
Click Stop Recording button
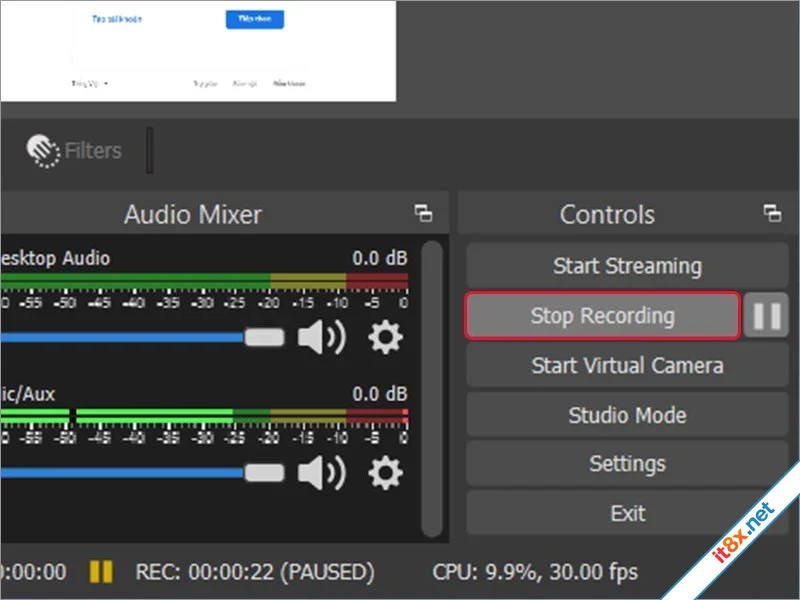pyautogui.click(x=603, y=316)
